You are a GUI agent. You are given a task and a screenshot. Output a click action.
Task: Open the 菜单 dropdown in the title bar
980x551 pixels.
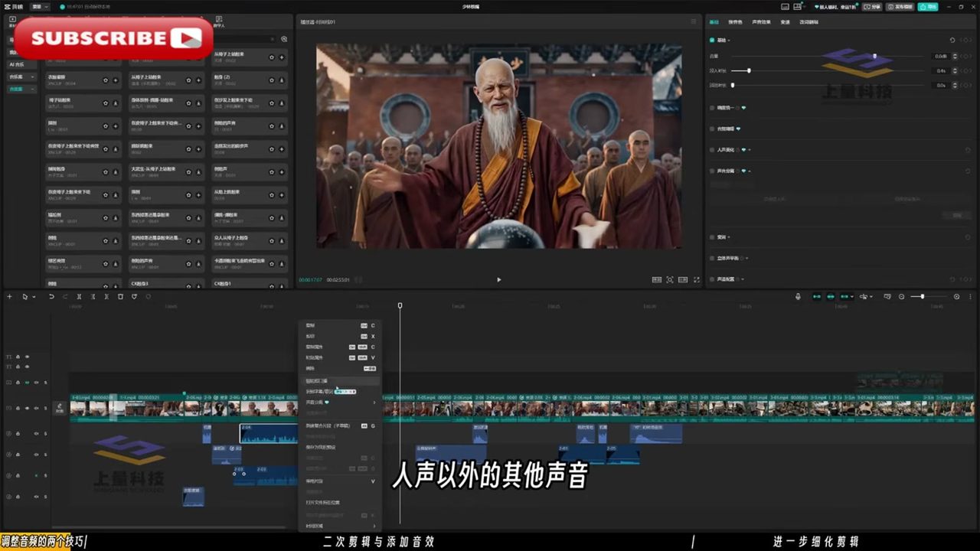[41, 7]
